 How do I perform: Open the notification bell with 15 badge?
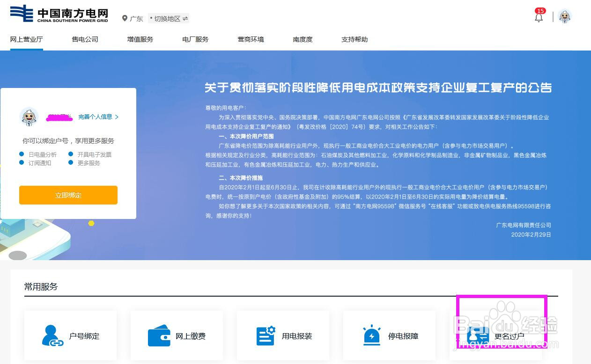point(539,17)
